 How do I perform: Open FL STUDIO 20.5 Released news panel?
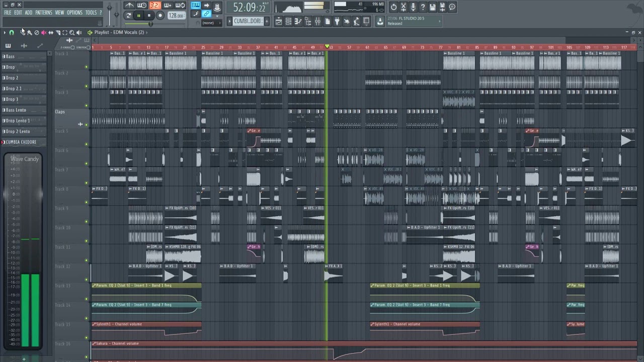tap(415, 21)
